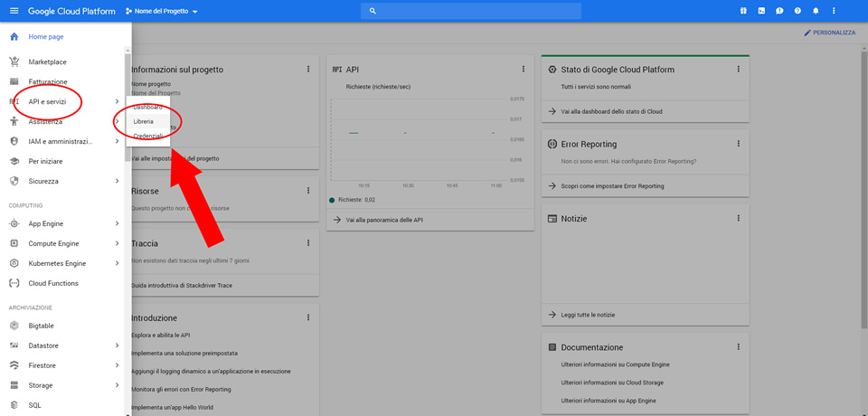Open the help question mark icon
This screenshot has width=868, height=416.
[x=797, y=11]
